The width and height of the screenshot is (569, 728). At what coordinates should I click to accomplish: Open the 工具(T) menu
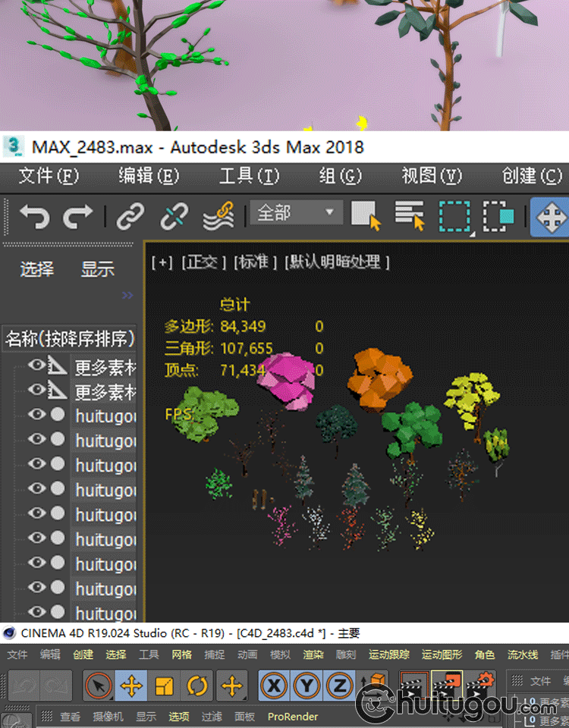tap(250, 177)
